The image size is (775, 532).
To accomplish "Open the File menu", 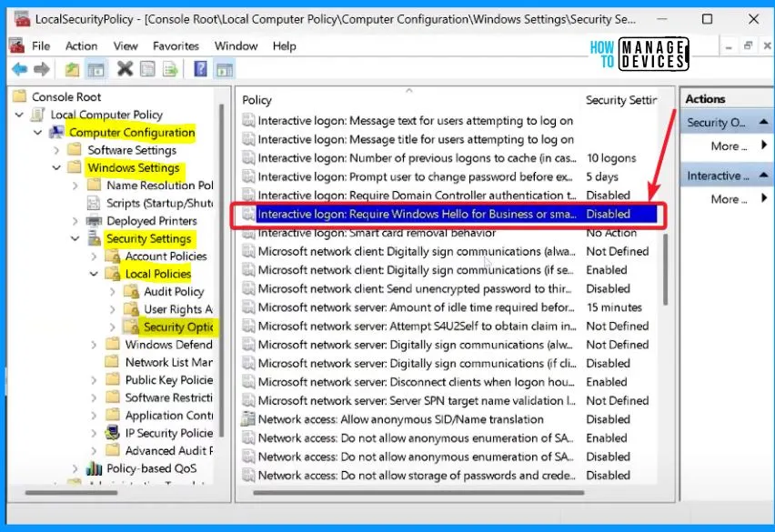I will (41, 46).
